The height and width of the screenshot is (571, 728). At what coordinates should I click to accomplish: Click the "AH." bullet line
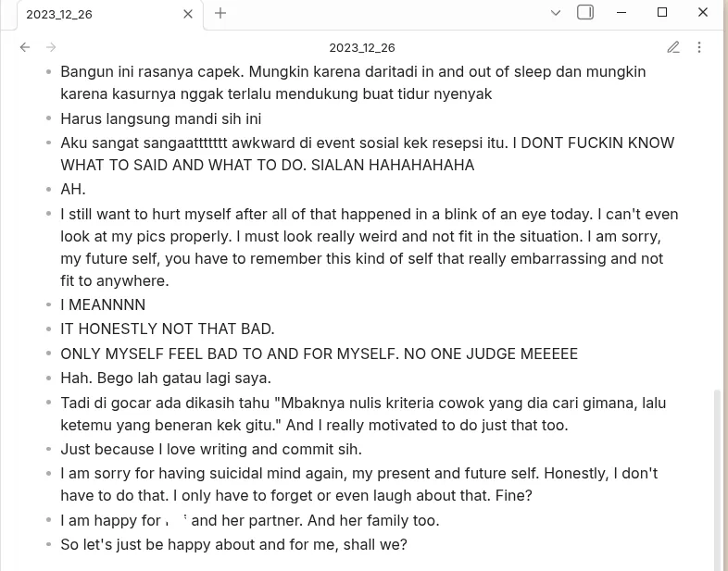point(73,190)
